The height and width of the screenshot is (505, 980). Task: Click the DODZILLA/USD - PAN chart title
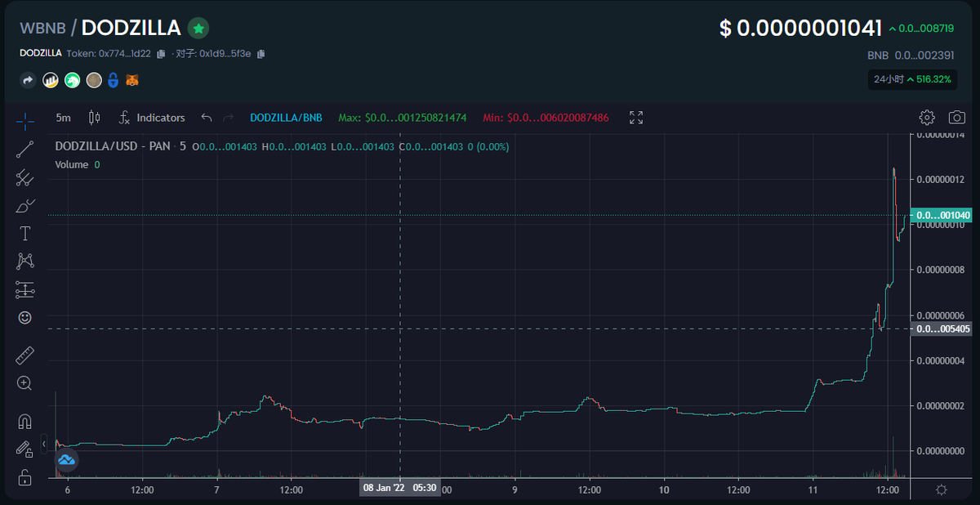pos(120,147)
